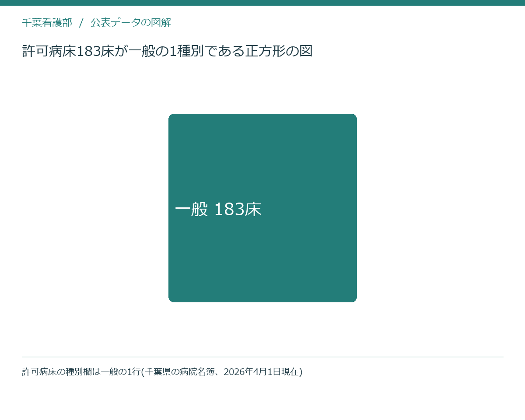Select the teal 一般 183床 treemap square
The width and height of the screenshot is (525, 420).
coord(262,208)
